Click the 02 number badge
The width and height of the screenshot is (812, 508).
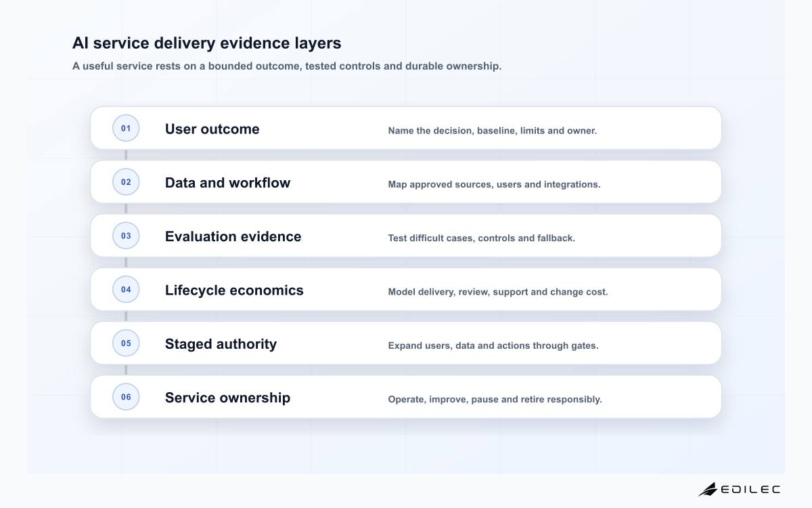[x=126, y=182]
